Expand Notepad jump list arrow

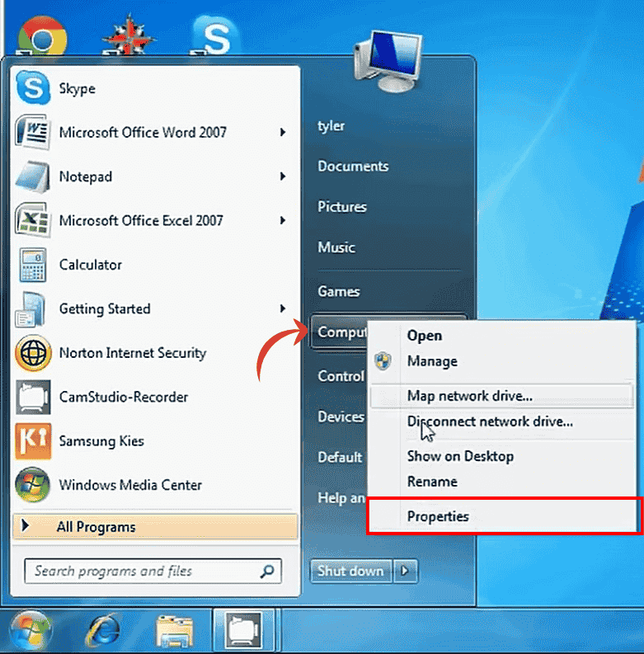tap(283, 176)
